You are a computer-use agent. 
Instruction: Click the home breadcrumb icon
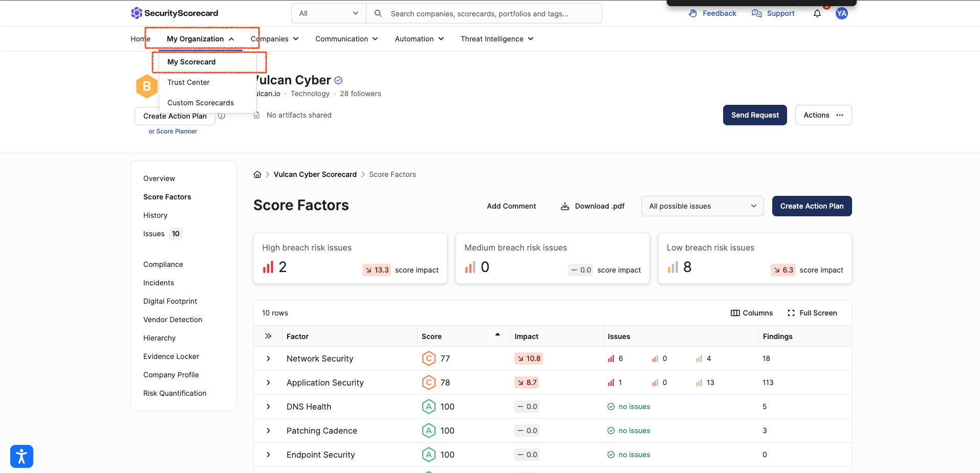(257, 174)
